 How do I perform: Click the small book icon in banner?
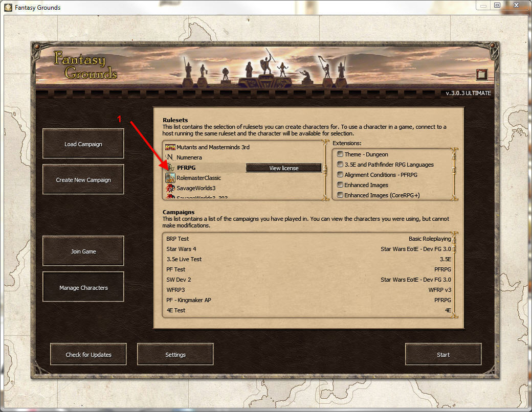(x=481, y=74)
